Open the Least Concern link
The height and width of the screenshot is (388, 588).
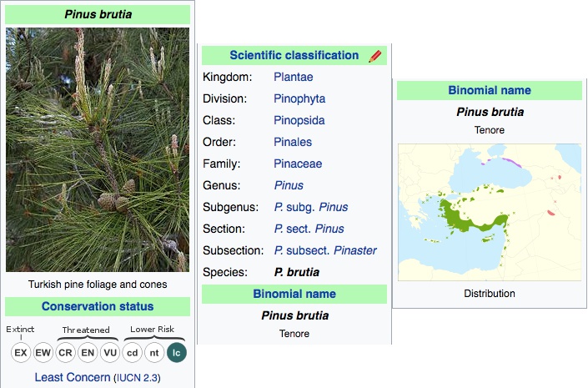pyautogui.click(x=73, y=377)
